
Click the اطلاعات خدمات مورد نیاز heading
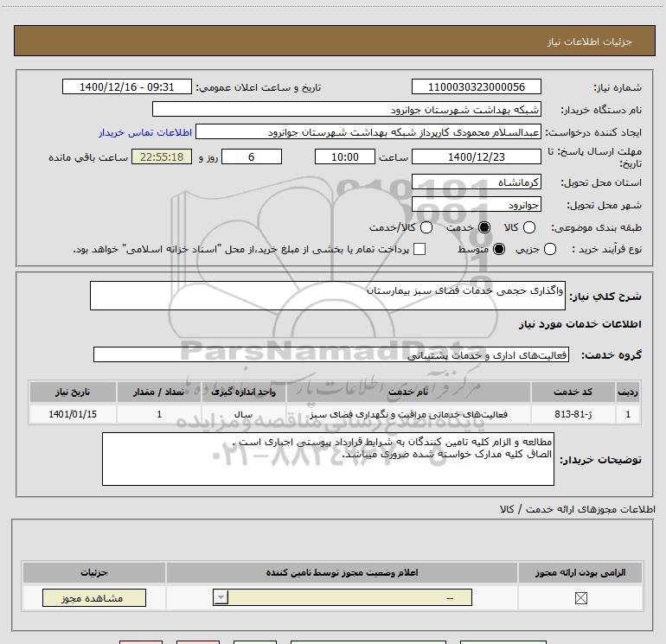[x=580, y=324]
